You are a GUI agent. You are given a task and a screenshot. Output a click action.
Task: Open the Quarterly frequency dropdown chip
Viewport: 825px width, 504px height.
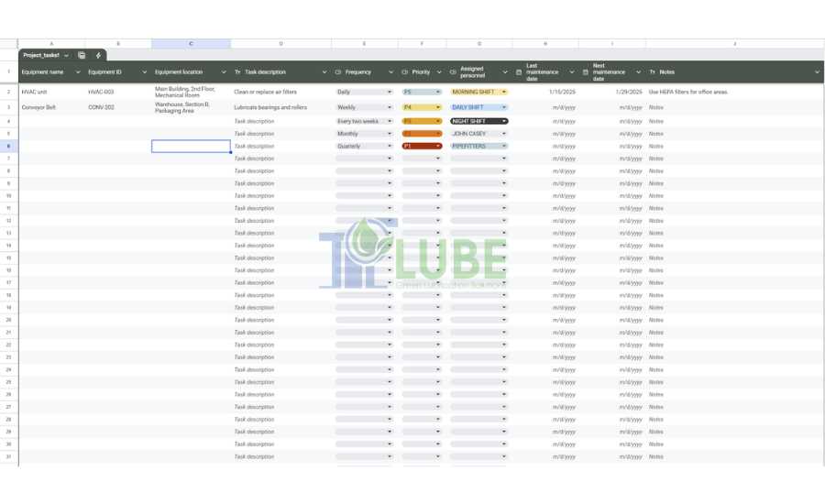pos(364,147)
